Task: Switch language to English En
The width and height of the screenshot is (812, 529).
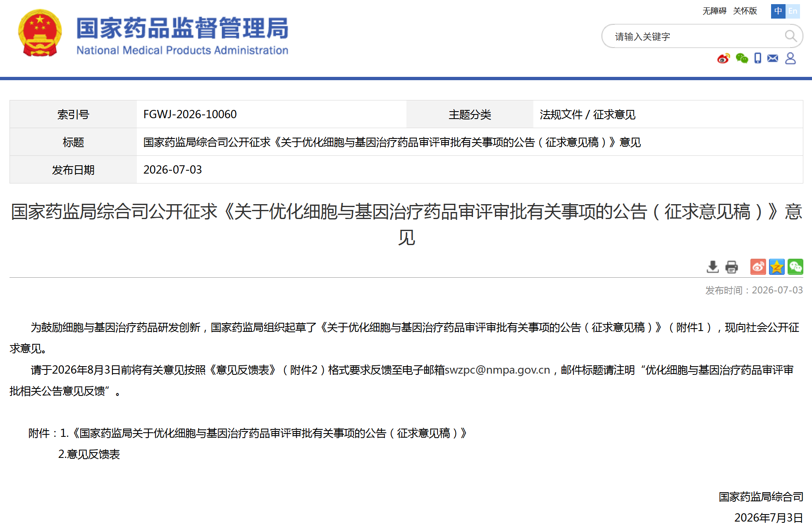Action: click(x=793, y=11)
